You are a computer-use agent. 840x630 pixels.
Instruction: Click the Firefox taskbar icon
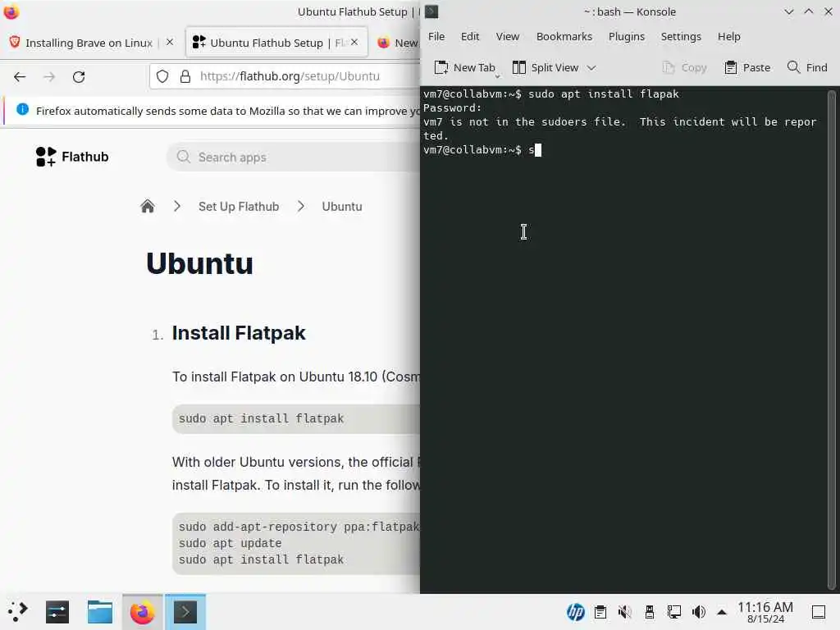142,612
